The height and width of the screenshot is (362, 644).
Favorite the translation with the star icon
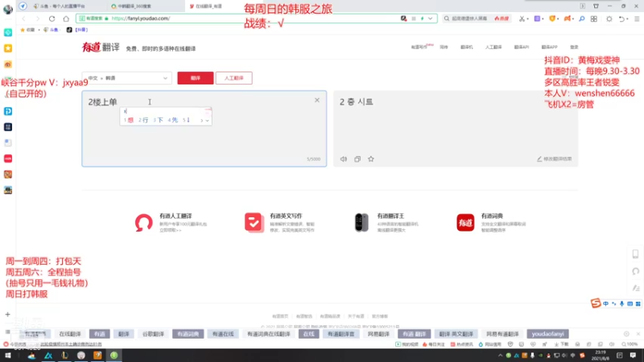click(x=371, y=158)
